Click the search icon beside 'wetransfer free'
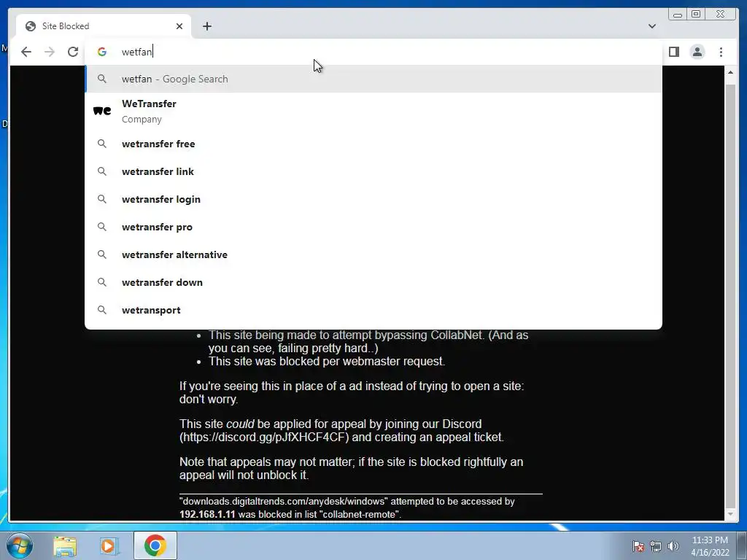 (102, 144)
